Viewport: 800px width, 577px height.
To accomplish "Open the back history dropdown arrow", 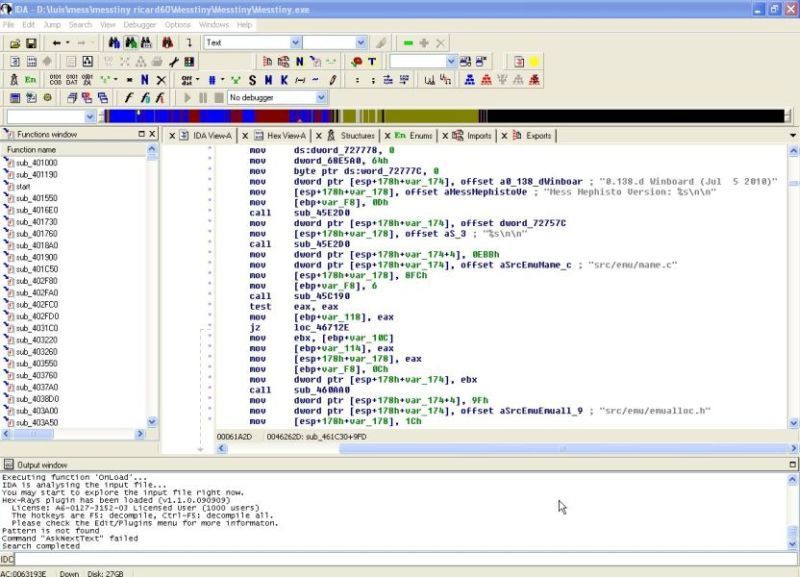I will [67, 43].
